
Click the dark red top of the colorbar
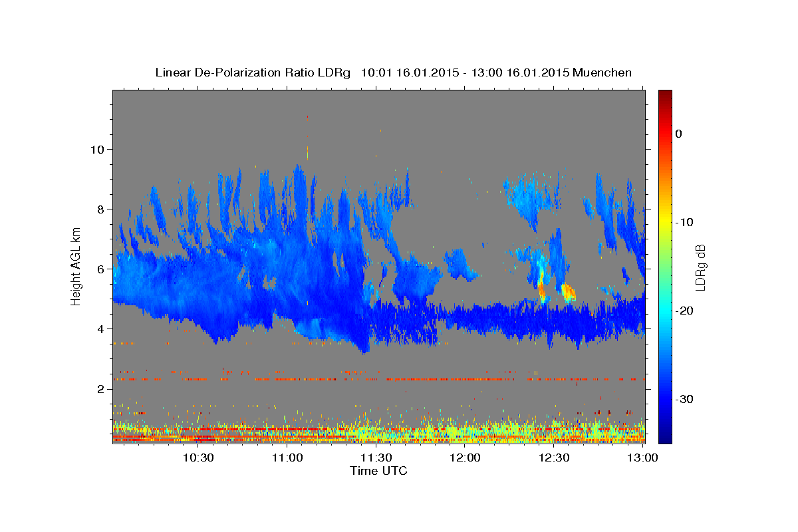click(664, 95)
